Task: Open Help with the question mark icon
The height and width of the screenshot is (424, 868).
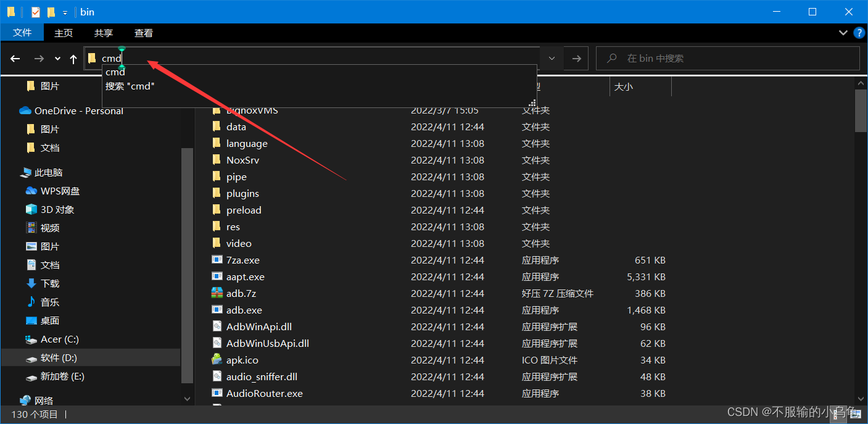Action: click(x=859, y=33)
